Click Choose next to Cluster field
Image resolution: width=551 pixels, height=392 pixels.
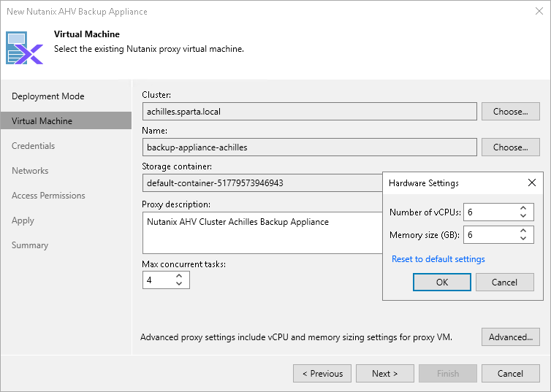pos(510,112)
